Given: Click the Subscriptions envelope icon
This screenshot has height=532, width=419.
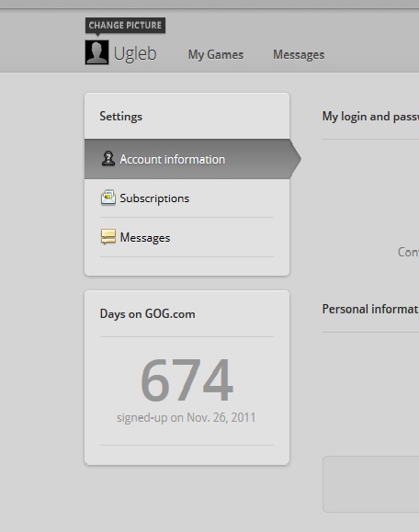Looking at the screenshot, I should click(x=108, y=198).
